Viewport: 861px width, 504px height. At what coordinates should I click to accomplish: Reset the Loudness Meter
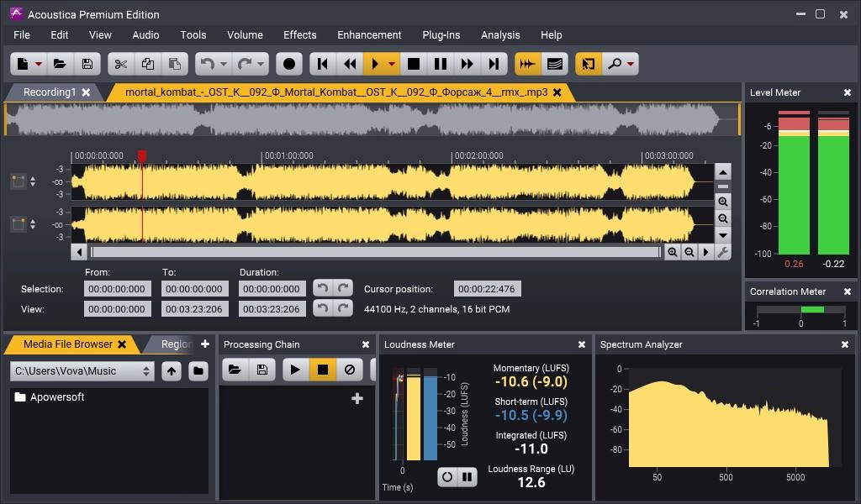click(x=447, y=477)
